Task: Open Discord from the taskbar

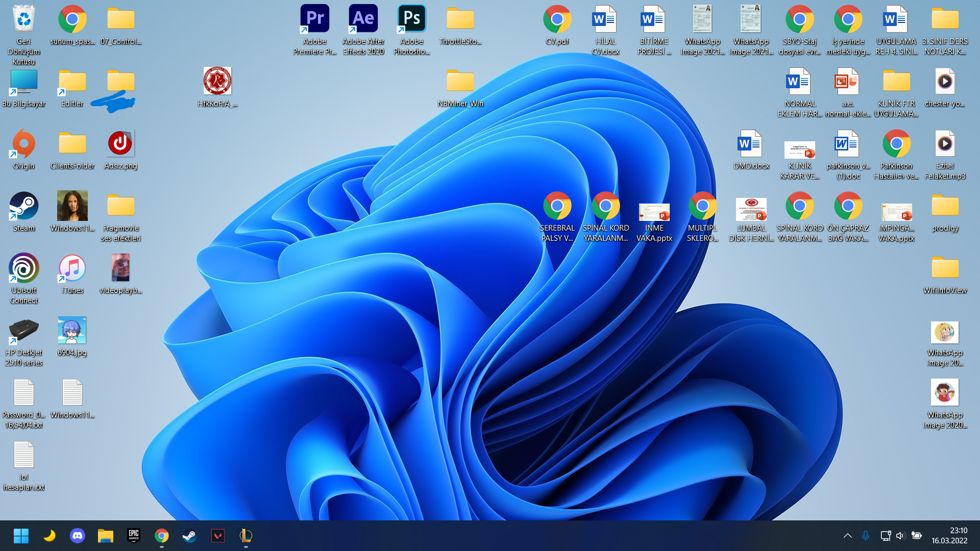Action: point(77,536)
